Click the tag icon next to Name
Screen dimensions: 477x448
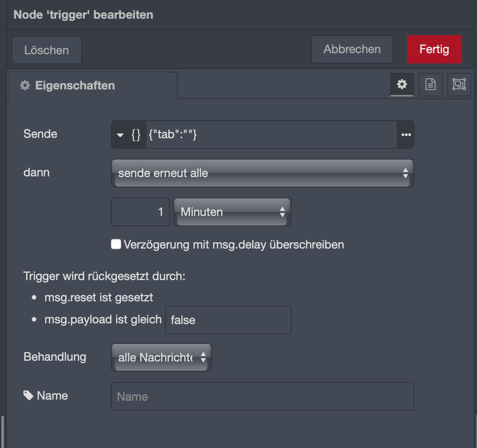click(x=29, y=395)
